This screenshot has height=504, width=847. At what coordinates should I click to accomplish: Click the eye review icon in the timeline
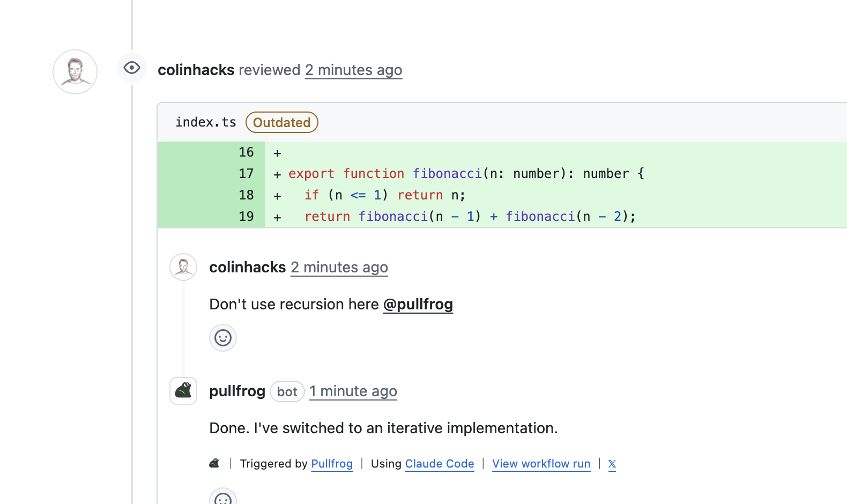click(x=131, y=68)
